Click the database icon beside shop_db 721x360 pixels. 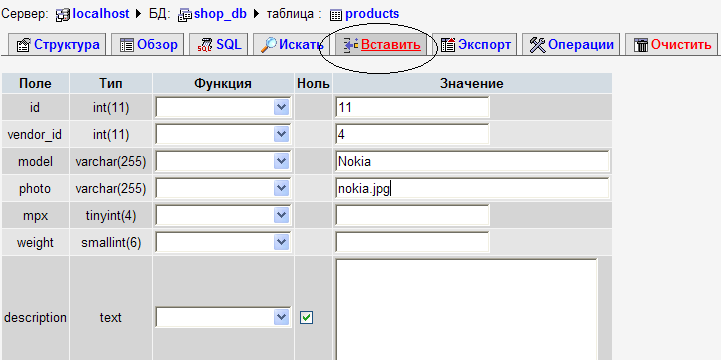(x=185, y=15)
